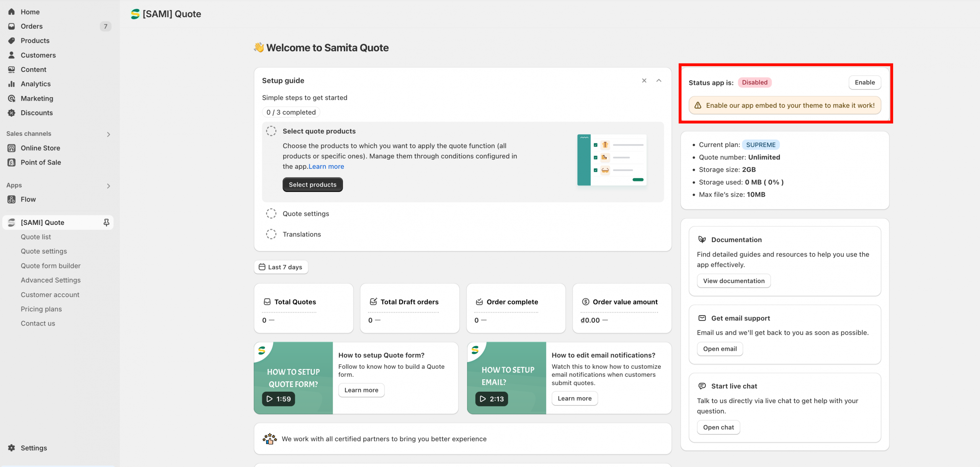
Task: Click Learn more under email notifications tutorial
Action: point(575,399)
